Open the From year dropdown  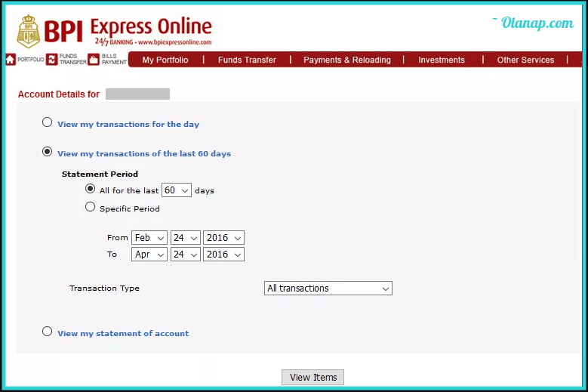point(223,238)
